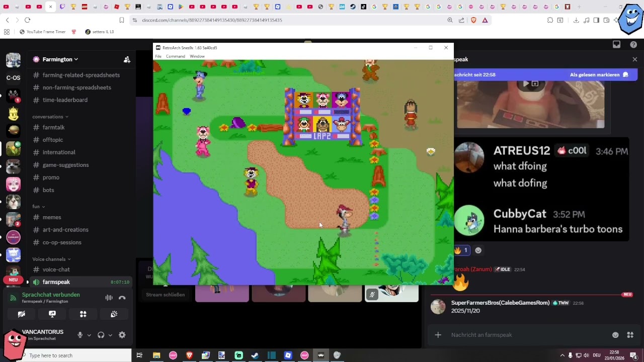Open Discord user settings gear
Screen dimensions: 644x362
click(x=122, y=335)
